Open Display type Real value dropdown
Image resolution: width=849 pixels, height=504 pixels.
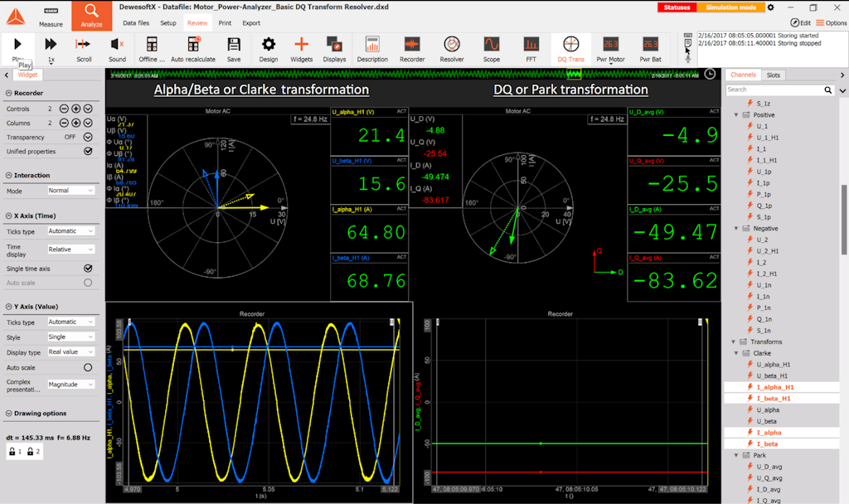click(x=71, y=351)
